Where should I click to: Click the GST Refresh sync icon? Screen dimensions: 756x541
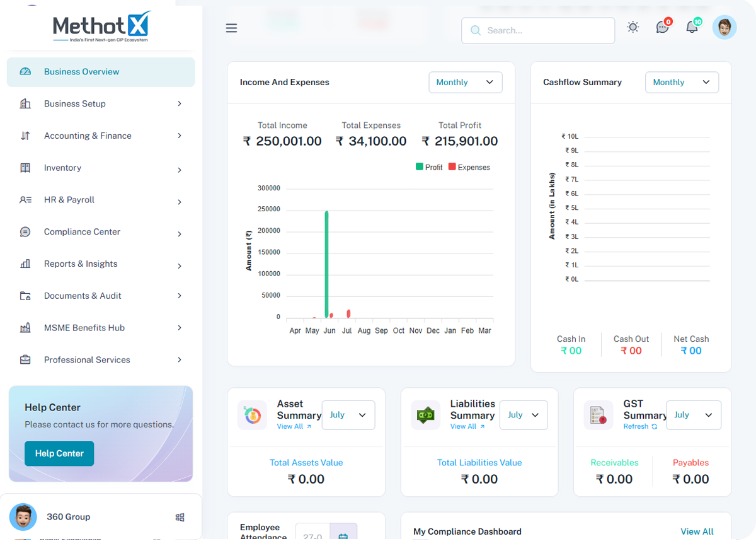655,427
